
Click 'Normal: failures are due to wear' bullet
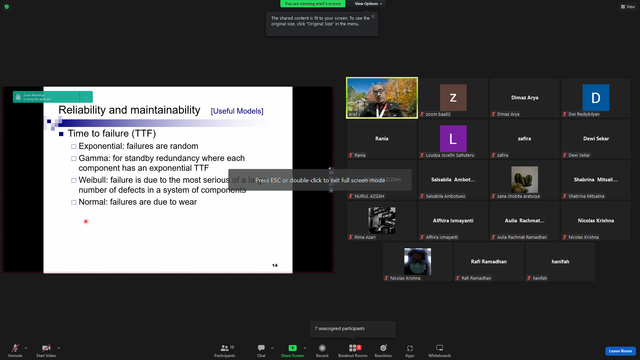(138, 202)
